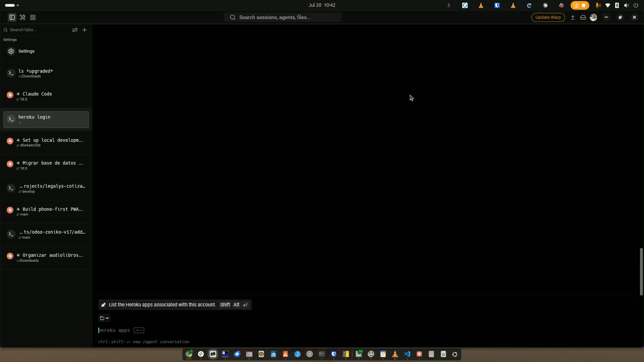Open the Files manager in the dock
The image size is (644, 362).
249,354
